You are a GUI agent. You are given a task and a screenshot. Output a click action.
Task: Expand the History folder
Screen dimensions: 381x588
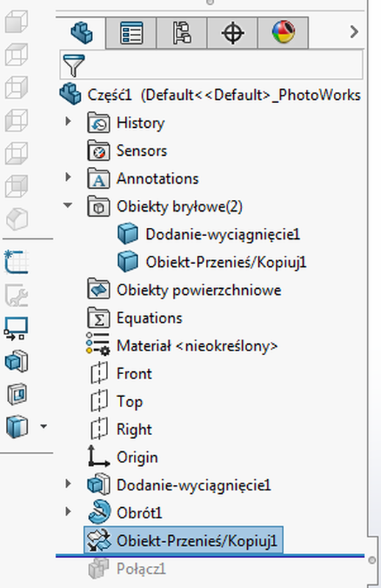pyautogui.click(x=68, y=121)
